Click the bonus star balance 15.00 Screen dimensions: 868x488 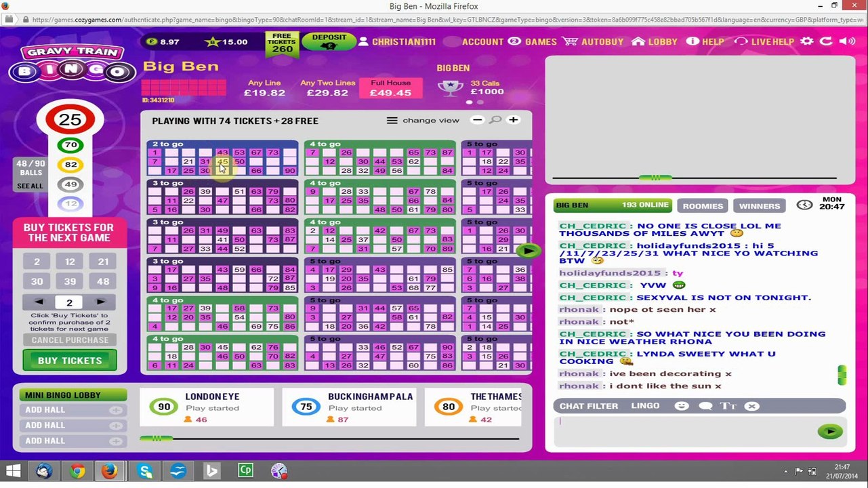tap(227, 41)
